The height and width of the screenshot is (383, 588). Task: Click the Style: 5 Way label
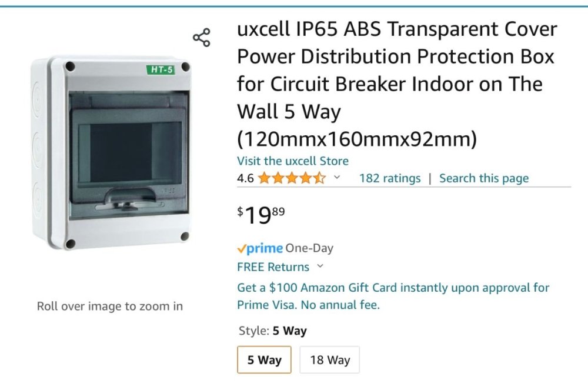coord(272,331)
